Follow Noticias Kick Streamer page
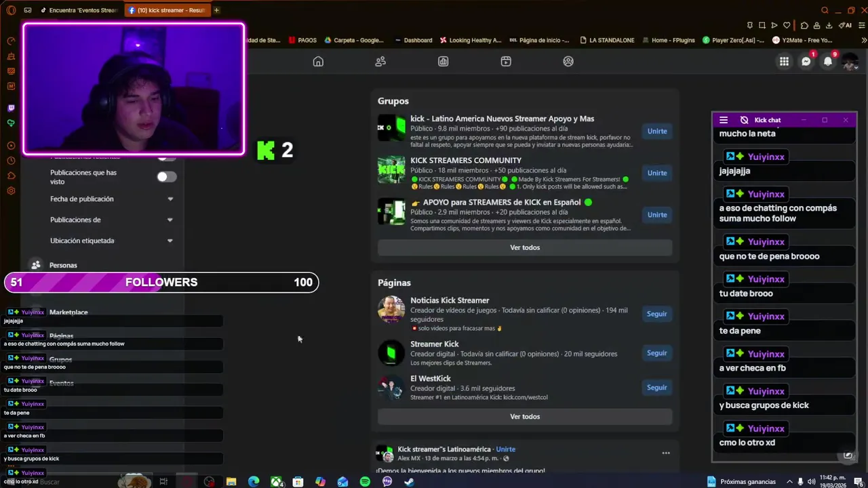The width and height of the screenshot is (868, 488). [x=657, y=314]
